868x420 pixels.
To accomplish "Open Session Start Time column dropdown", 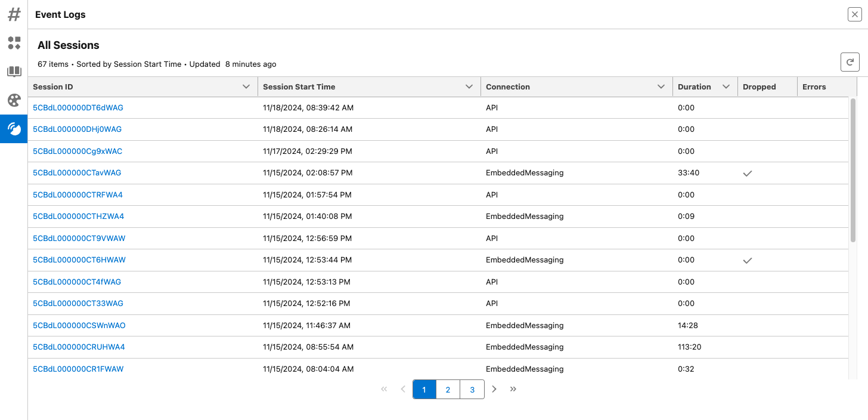I will point(469,87).
